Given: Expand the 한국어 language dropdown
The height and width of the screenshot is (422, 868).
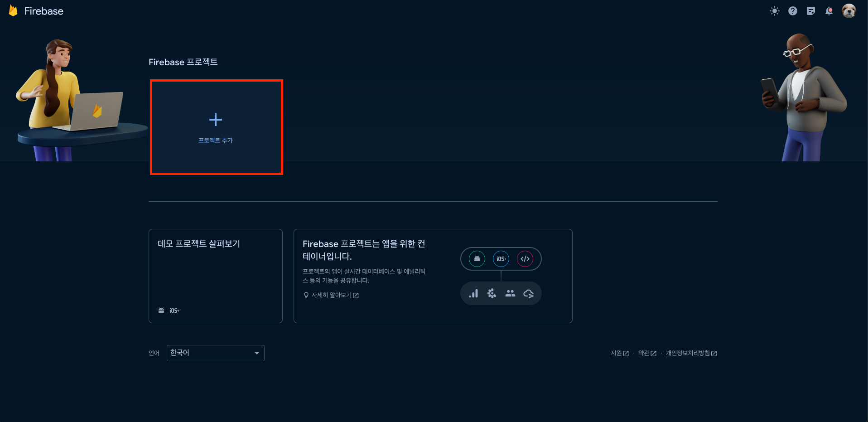Looking at the screenshot, I should [x=216, y=353].
